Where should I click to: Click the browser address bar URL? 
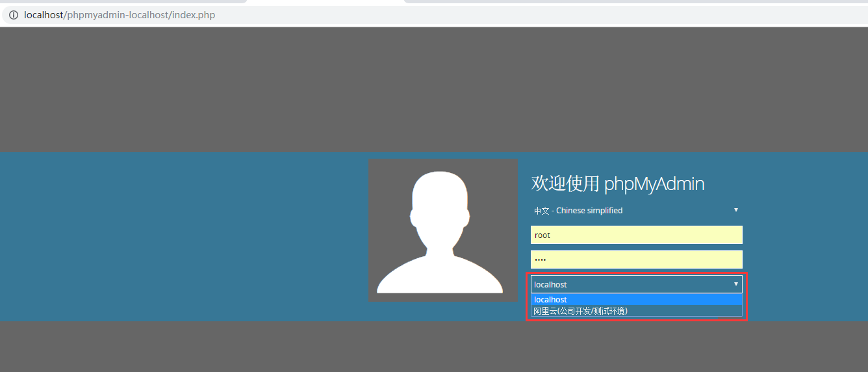(x=120, y=15)
